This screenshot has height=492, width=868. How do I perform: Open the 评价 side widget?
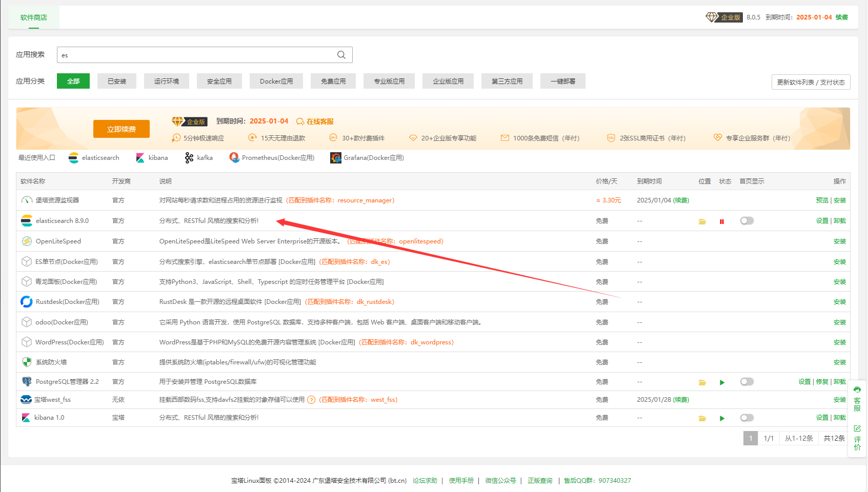(x=857, y=437)
